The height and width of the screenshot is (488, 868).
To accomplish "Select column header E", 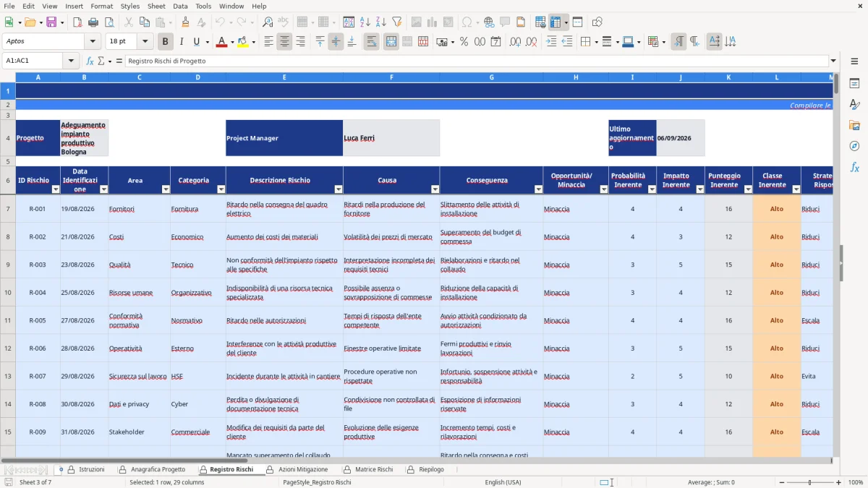I will pyautogui.click(x=284, y=77).
